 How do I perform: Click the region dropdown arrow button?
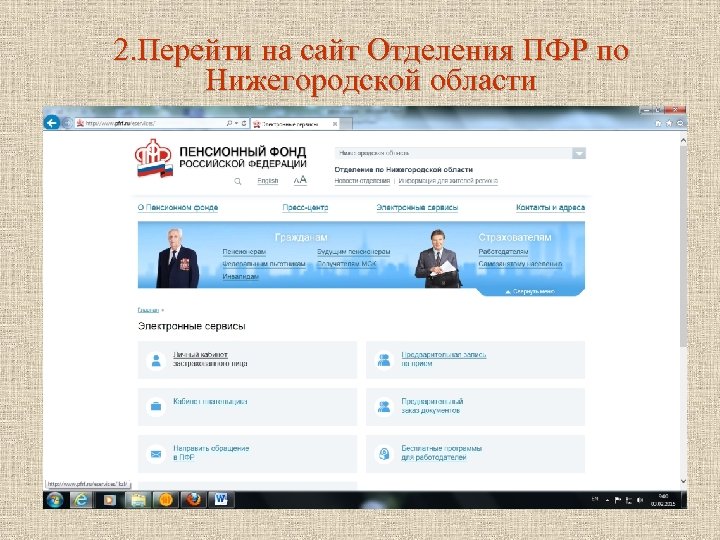pyautogui.click(x=579, y=153)
